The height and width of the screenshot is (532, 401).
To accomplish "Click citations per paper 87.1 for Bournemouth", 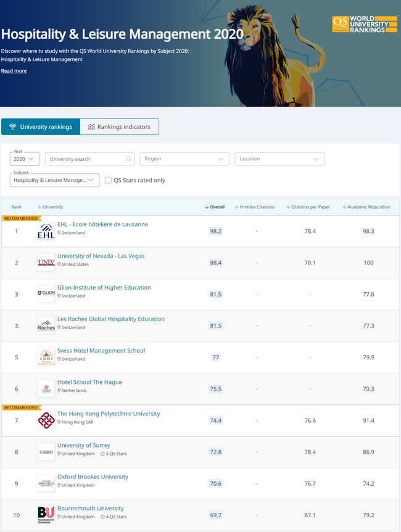I will click(x=310, y=515).
